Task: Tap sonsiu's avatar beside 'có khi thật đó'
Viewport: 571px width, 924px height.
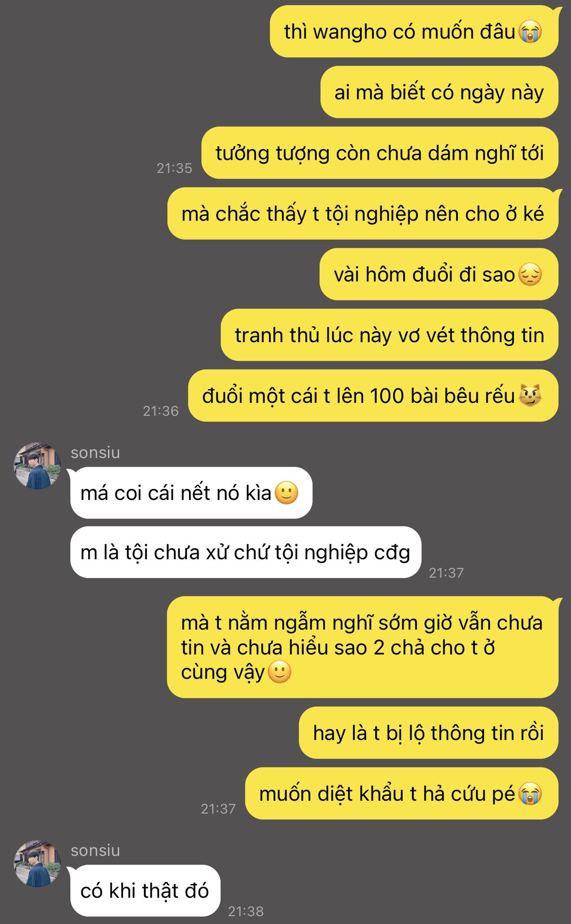Action: (x=38, y=864)
